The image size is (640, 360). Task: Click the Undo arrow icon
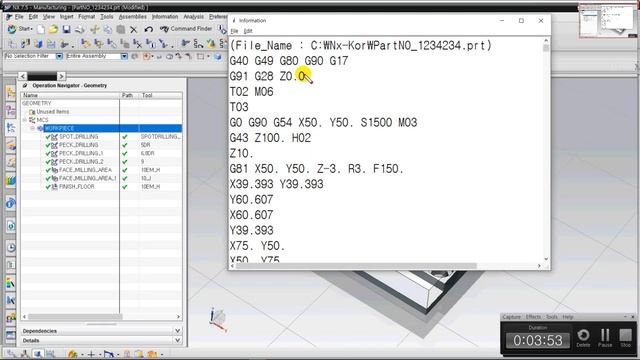pyautogui.click(x=149, y=29)
